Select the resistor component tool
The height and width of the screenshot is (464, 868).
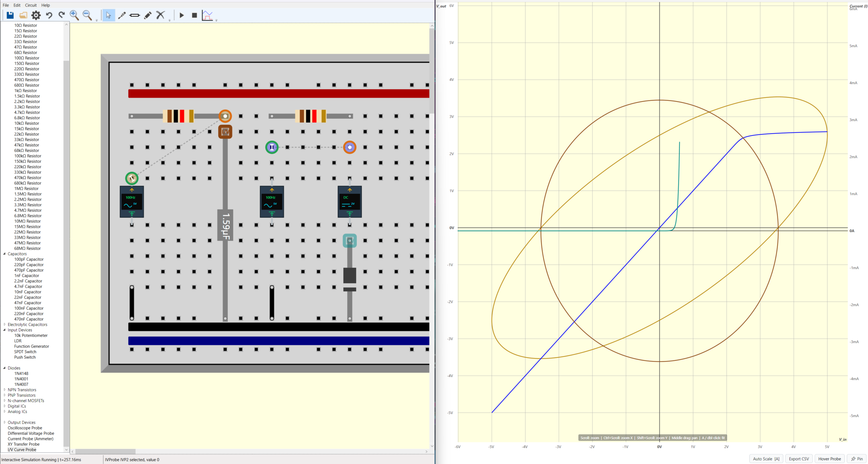[135, 15]
